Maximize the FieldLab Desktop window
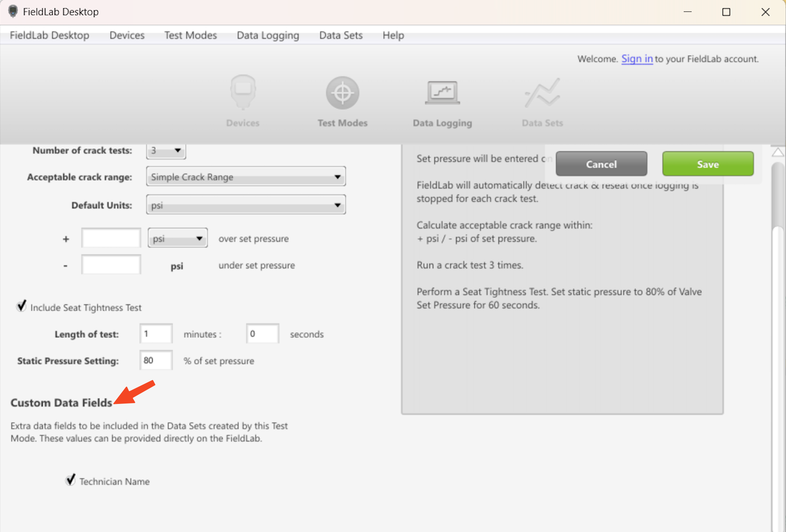This screenshot has width=786, height=532. (x=726, y=12)
